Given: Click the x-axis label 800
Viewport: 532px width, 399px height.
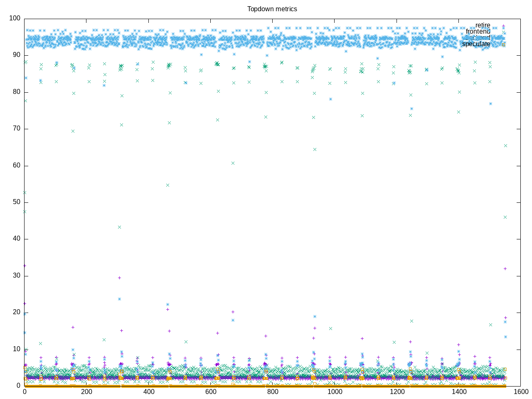Looking at the screenshot, I should (273, 392).
